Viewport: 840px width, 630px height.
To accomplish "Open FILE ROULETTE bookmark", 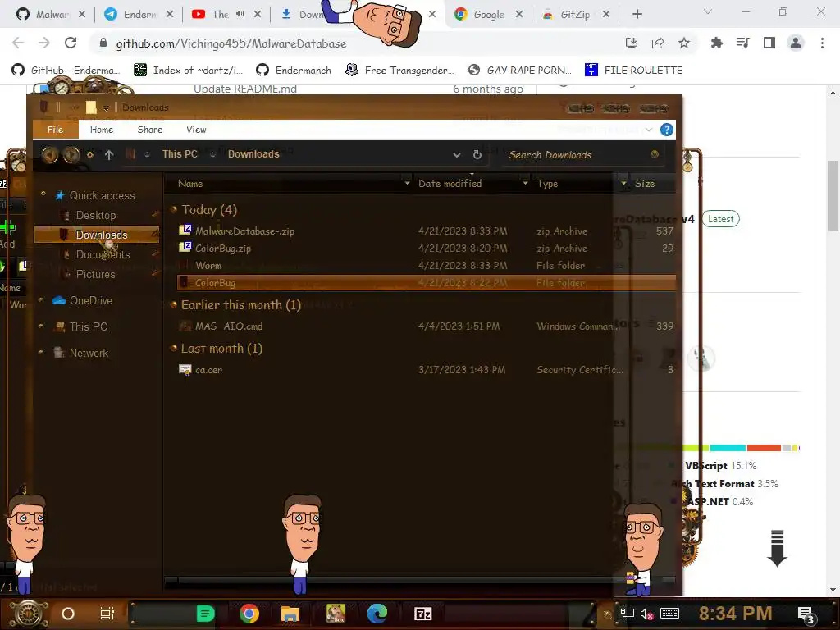I will [634, 71].
